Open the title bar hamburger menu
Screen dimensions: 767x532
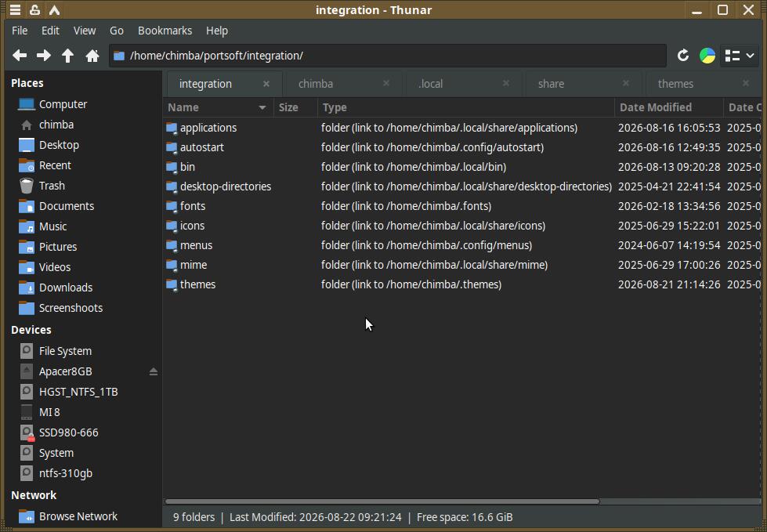pos(15,9)
